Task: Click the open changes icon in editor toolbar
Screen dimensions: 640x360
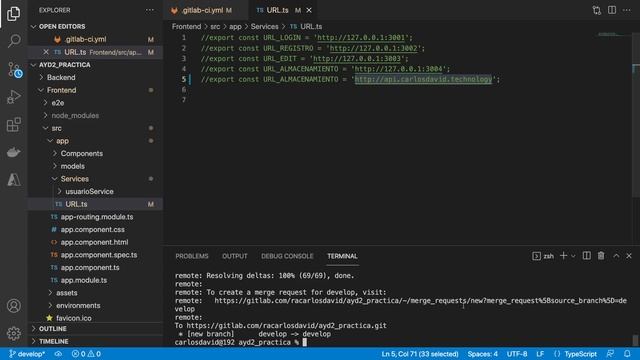Action: (597, 10)
